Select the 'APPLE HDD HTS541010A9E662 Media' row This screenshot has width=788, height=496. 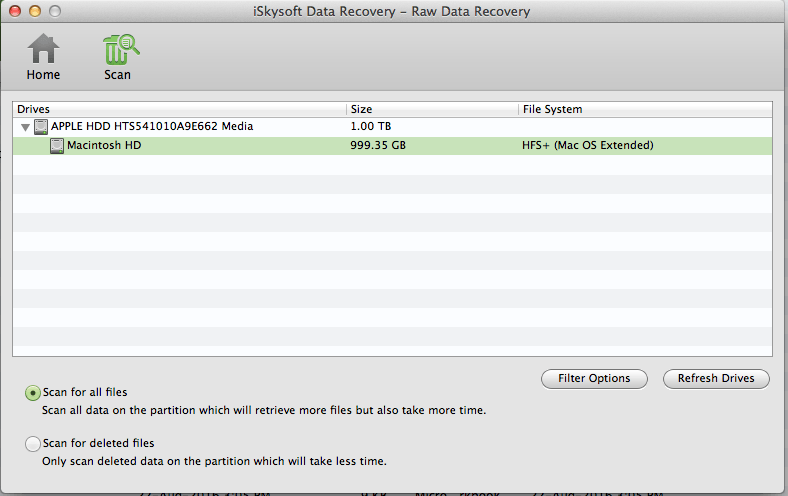coord(392,127)
